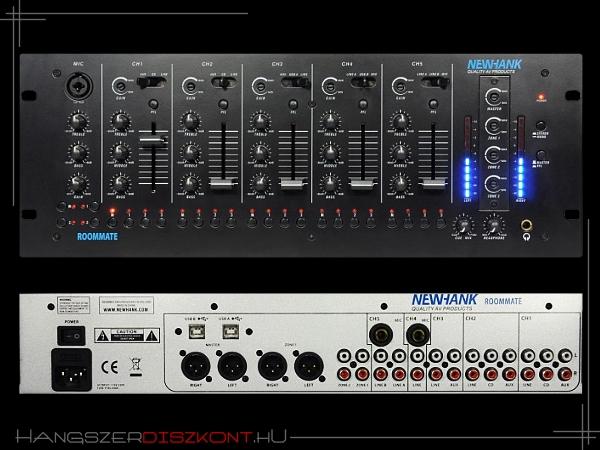The image size is (600, 450).
Task: Click the blue LEFT level meter
Action: (468, 177)
